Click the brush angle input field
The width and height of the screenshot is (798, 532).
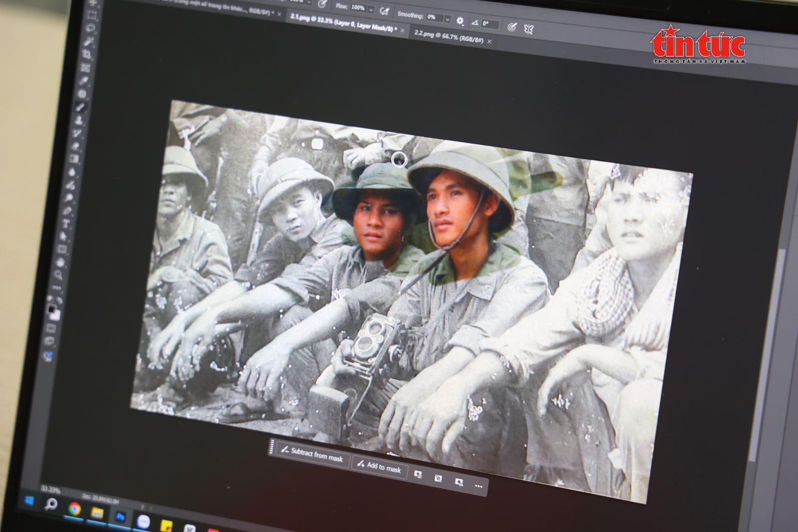(489, 24)
